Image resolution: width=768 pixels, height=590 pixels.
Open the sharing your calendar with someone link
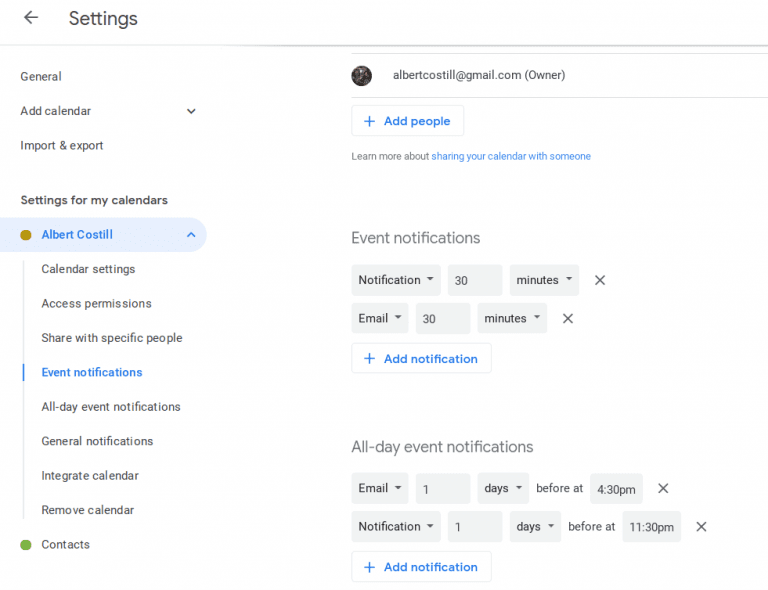tap(510, 156)
